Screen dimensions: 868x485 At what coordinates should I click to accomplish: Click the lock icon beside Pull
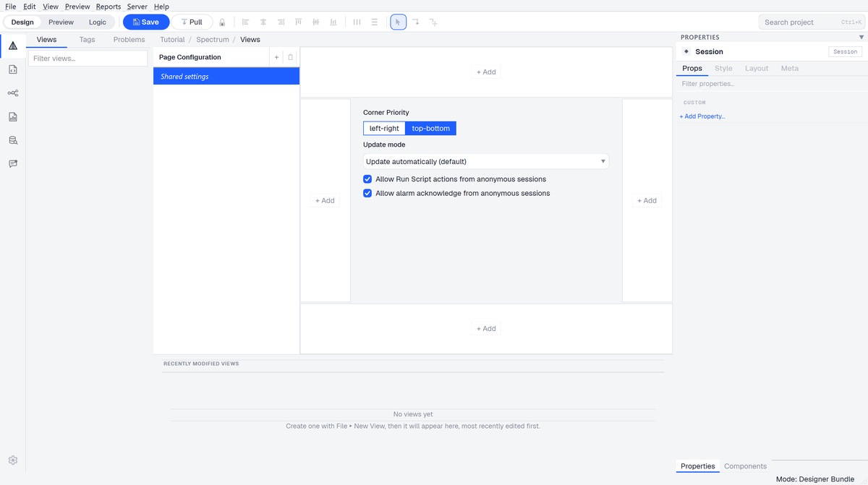pos(222,22)
